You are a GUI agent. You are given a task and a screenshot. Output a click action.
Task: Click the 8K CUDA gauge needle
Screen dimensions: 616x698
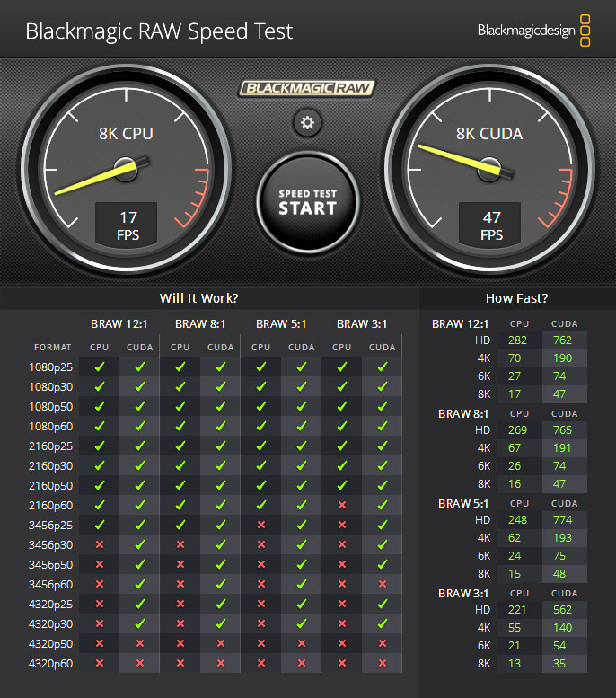[x=465, y=161]
